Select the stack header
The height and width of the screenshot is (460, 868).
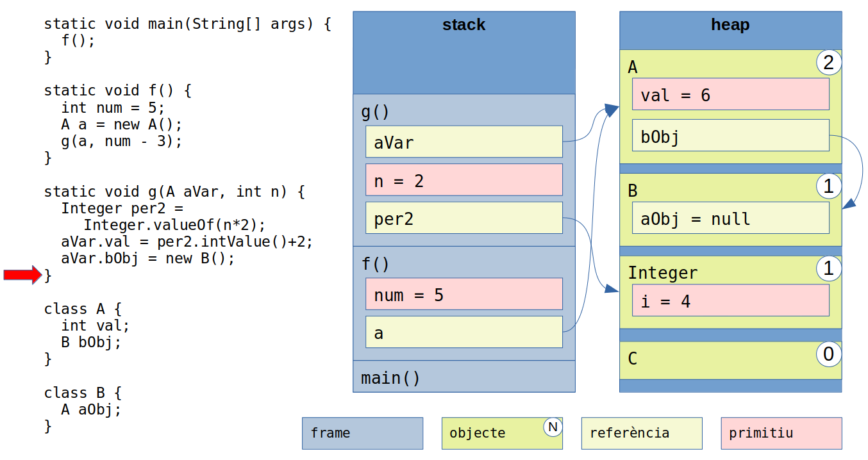pos(463,26)
